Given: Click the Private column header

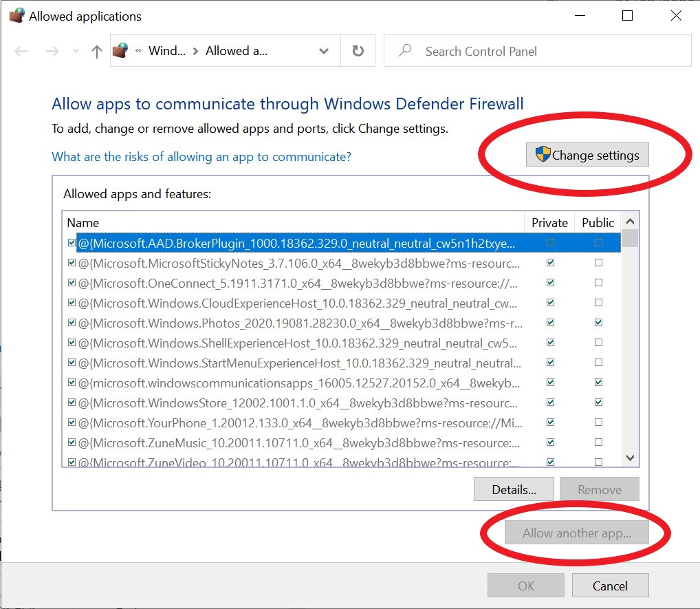Looking at the screenshot, I should point(549,222).
